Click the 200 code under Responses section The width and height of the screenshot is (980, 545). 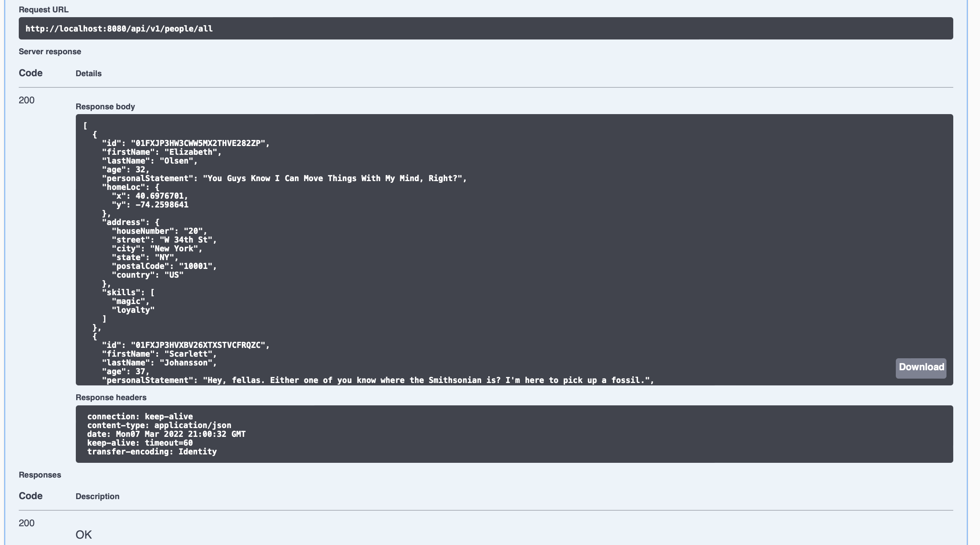coord(27,523)
